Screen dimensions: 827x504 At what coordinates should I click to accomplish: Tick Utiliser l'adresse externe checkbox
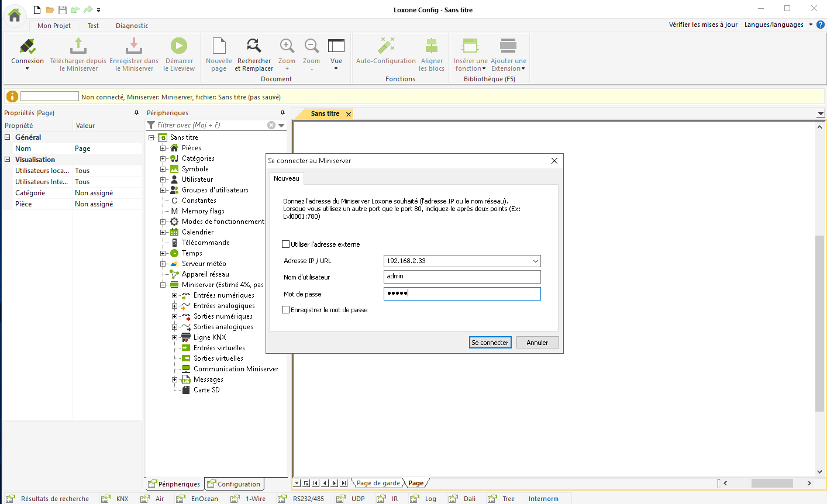pos(286,244)
